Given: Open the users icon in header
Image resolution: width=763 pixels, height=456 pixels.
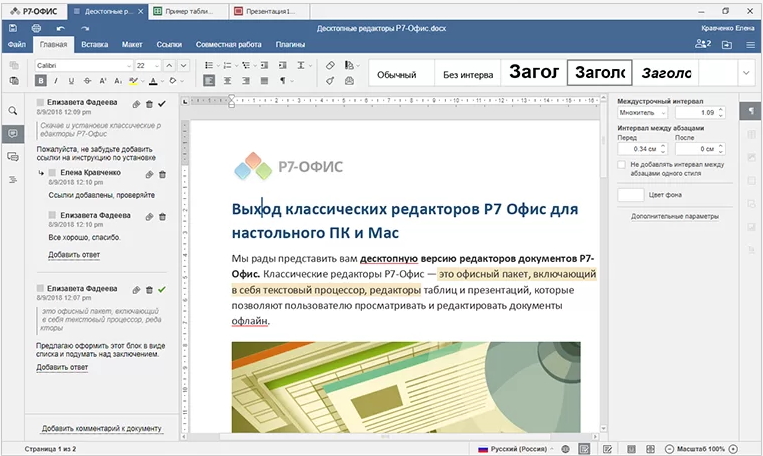Looking at the screenshot, I should tap(703, 44).
